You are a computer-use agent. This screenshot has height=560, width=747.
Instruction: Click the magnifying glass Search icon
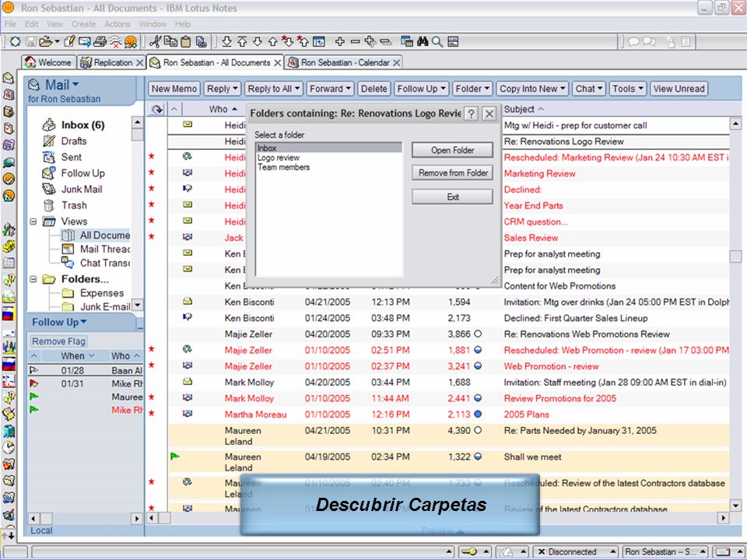click(437, 42)
